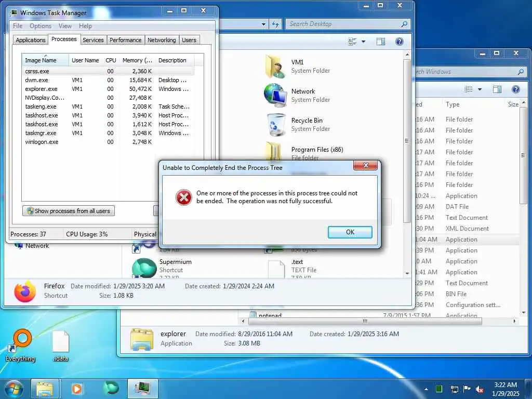The width and height of the screenshot is (532, 399).
Task: Toggle preview pane in Windows folder window
Action: [x=497, y=89]
